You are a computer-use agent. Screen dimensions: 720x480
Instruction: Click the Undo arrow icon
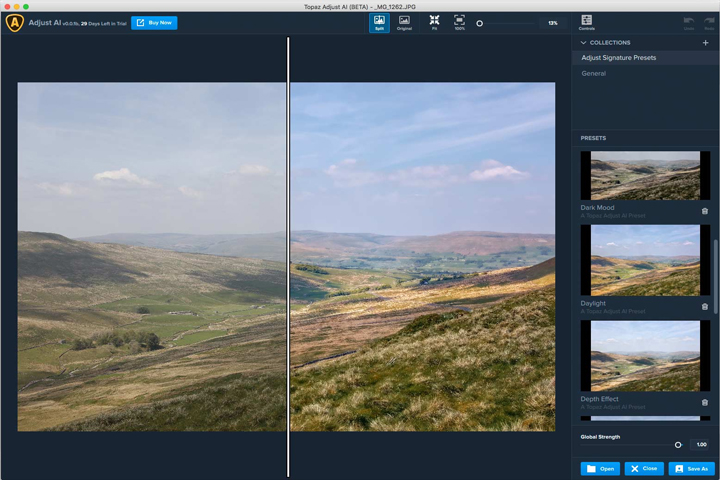pyautogui.click(x=689, y=23)
